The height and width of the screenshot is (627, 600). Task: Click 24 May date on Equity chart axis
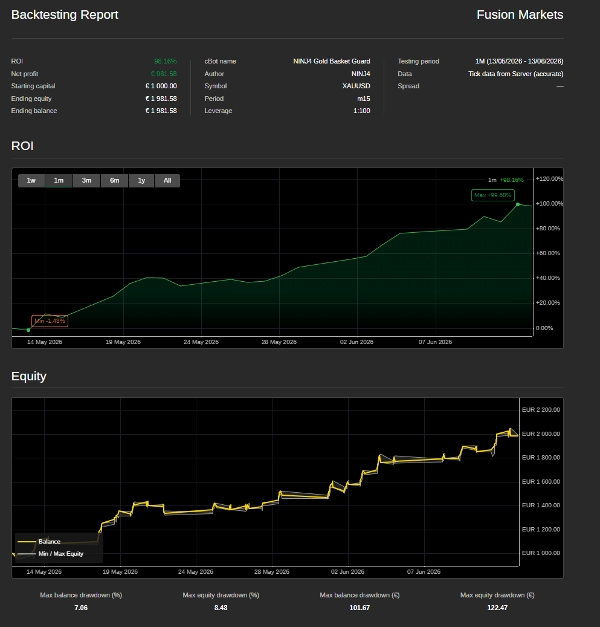pyautogui.click(x=196, y=572)
